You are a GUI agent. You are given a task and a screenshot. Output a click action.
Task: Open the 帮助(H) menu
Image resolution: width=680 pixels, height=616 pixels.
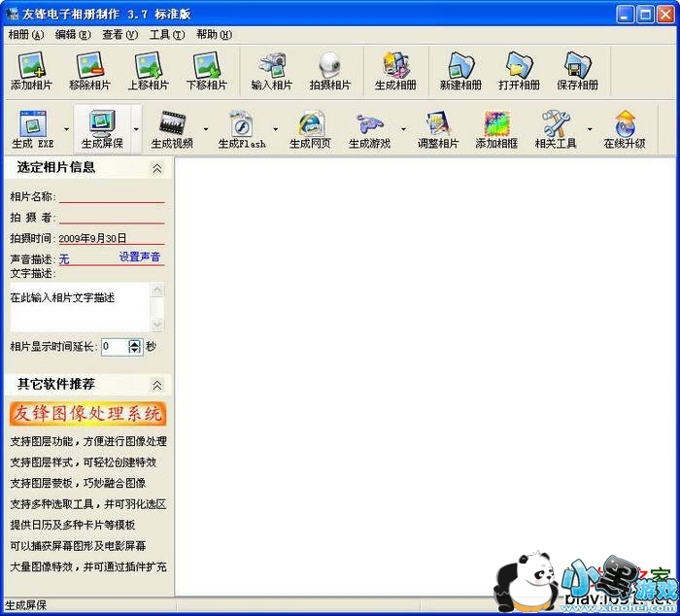215,34
